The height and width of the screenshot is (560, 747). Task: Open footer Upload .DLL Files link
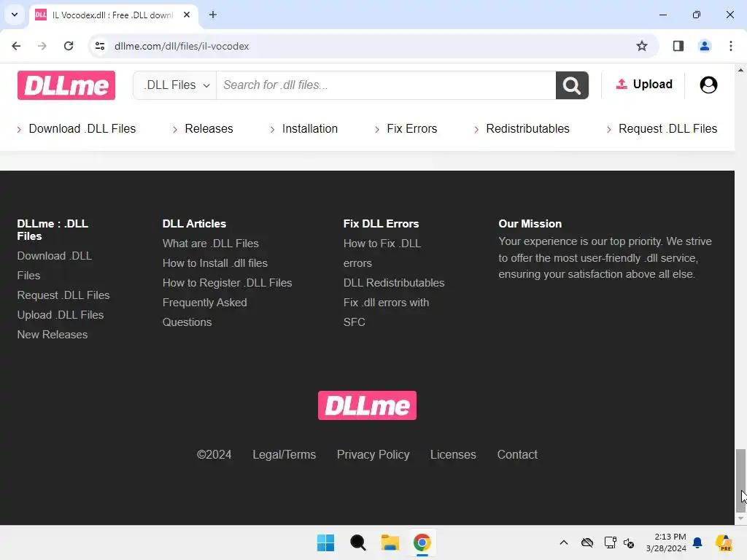pos(61,315)
